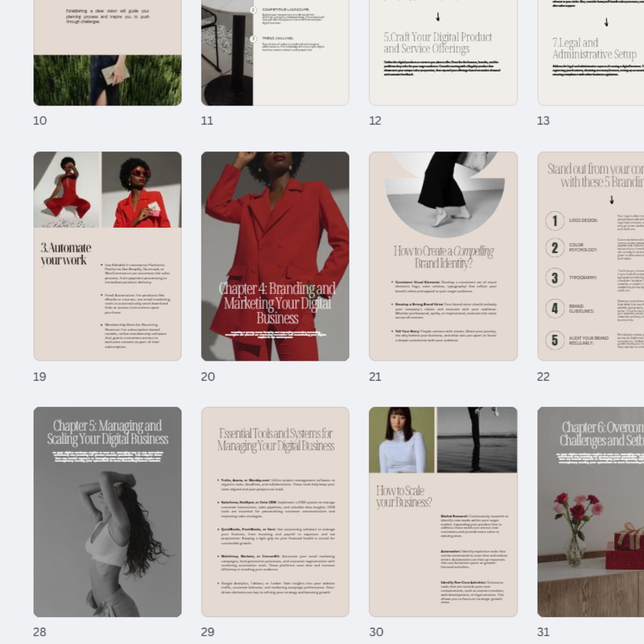Select Essential Tools and Systems page thumbnail
This screenshot has height=644, width=644.
click(275, 512)
